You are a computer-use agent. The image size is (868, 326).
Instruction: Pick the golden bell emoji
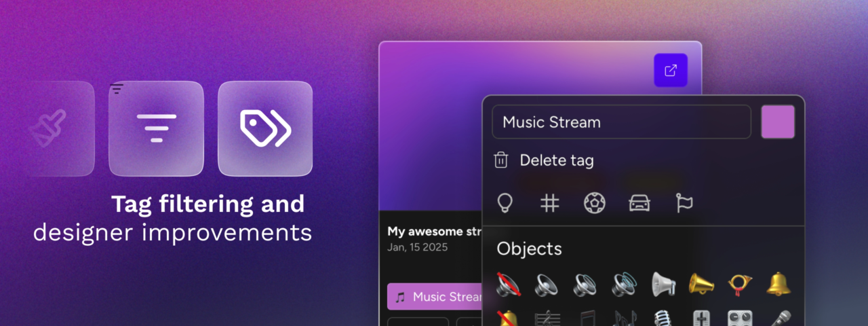pos(778,285)
